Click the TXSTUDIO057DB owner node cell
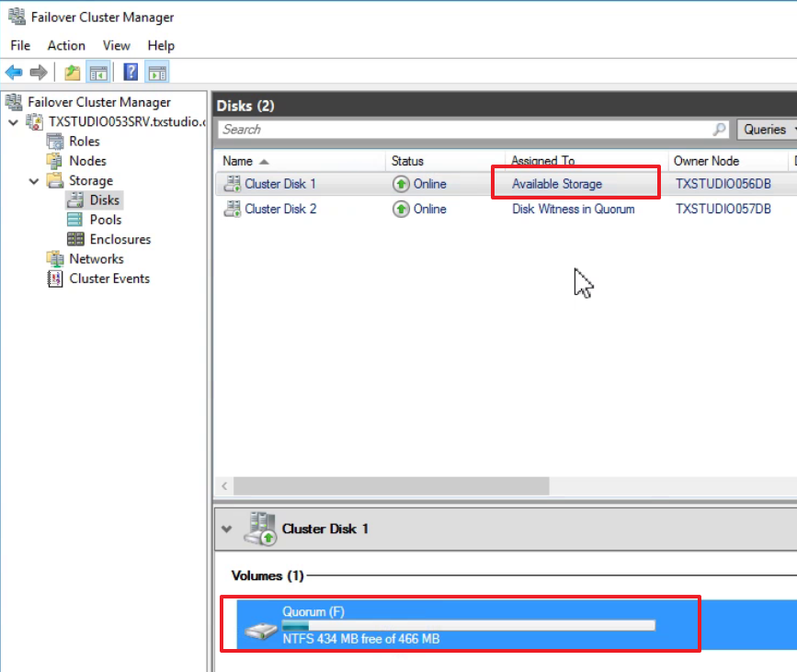 723,209
